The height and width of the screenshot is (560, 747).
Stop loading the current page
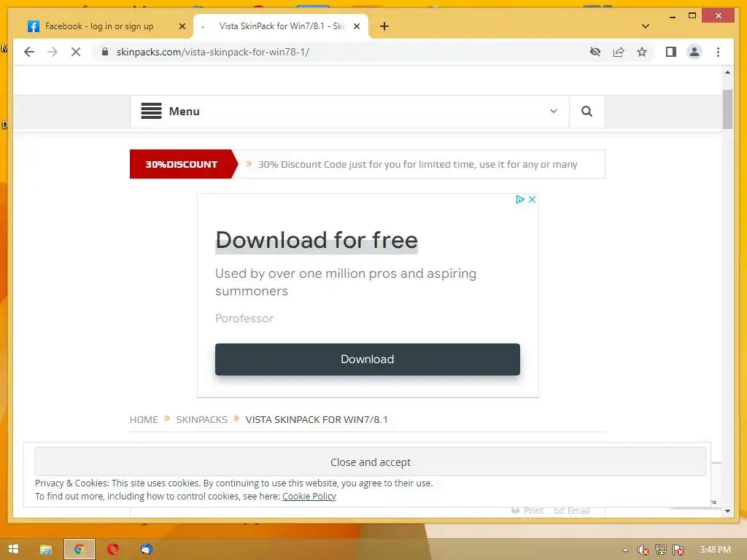coord(76,52)
